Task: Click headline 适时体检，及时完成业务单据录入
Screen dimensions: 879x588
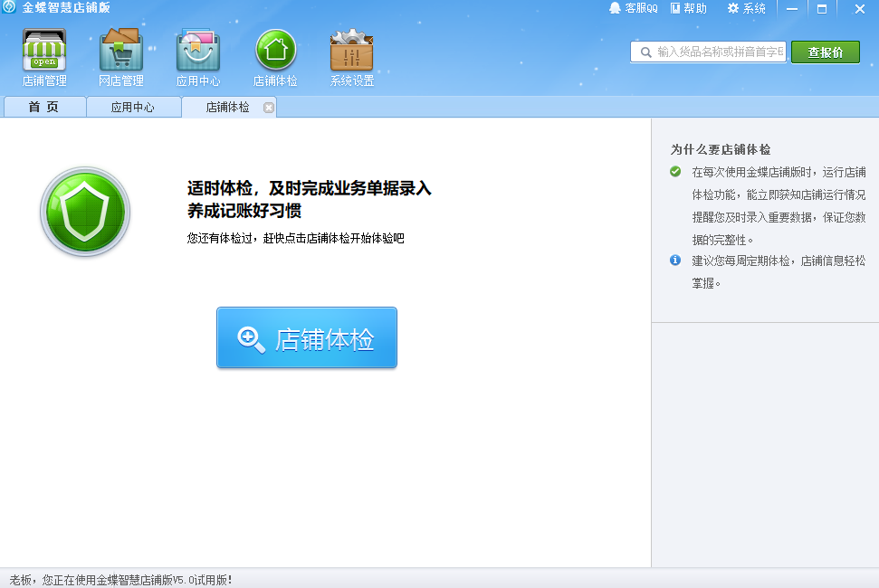Action: [310, 188]
